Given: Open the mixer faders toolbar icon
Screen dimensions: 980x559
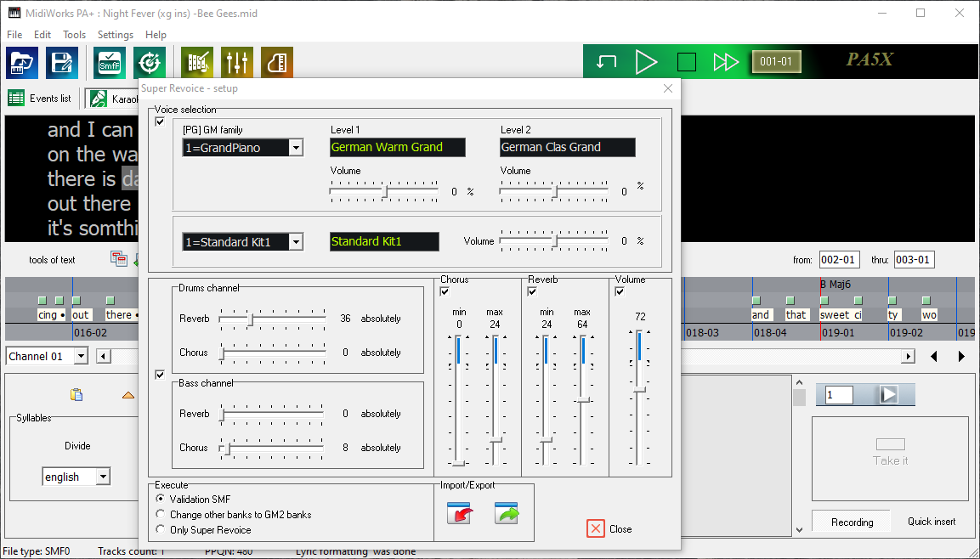Looking at the screenshot, I should 236,61.
